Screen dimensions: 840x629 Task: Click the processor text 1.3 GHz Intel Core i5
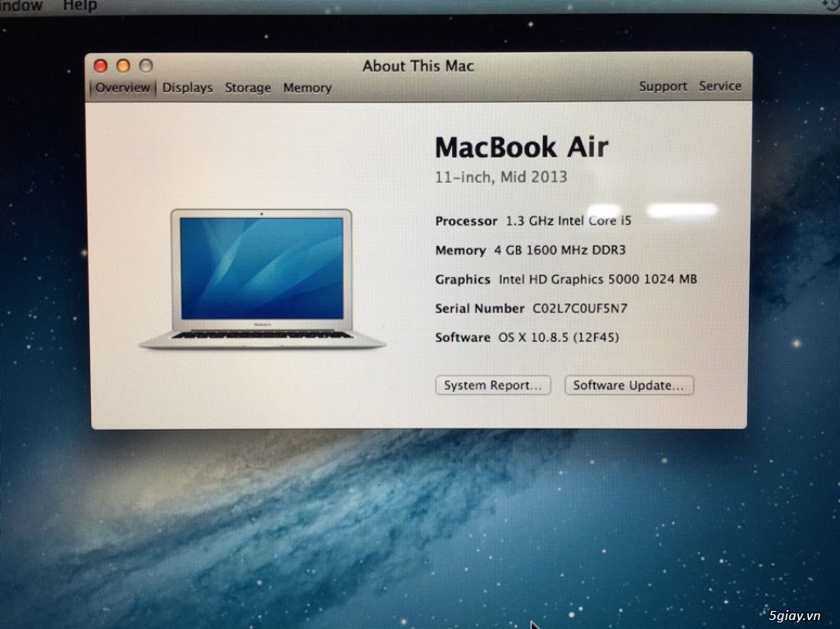(x=568, y=221)
